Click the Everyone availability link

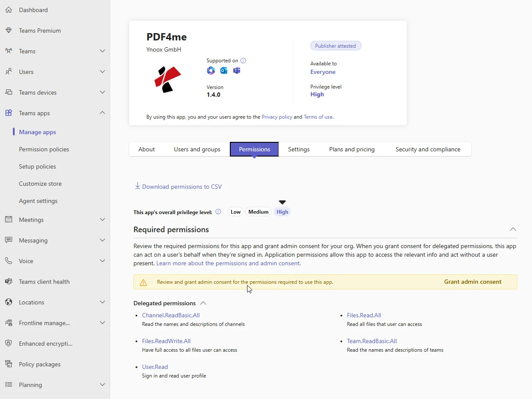(x=323, y=72)
